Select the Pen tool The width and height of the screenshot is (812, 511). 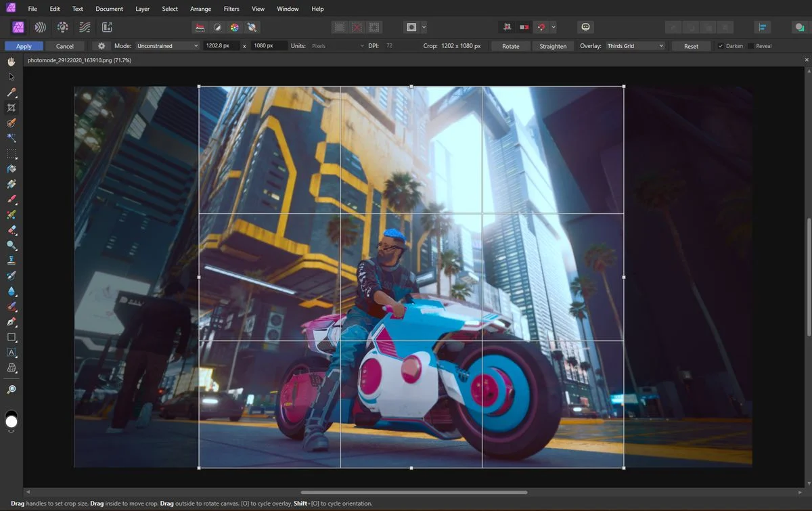pyautogui.click(x=12, y=321)
